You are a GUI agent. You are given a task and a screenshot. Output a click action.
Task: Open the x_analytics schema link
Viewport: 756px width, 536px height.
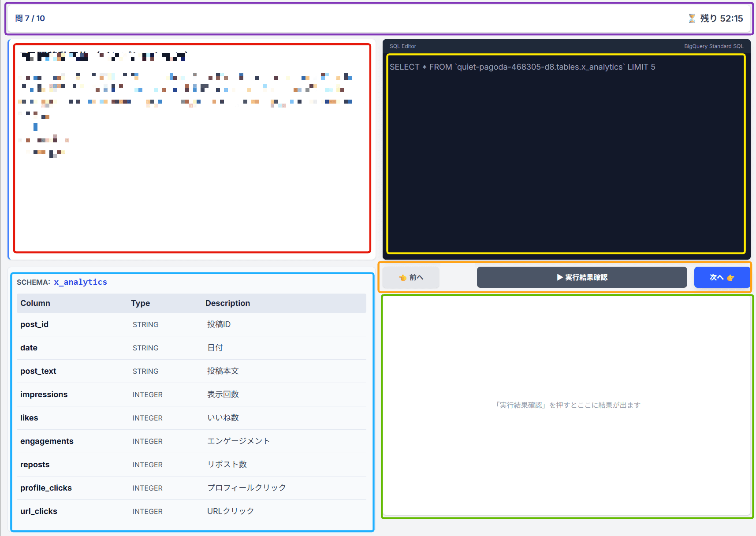point(80,282)
